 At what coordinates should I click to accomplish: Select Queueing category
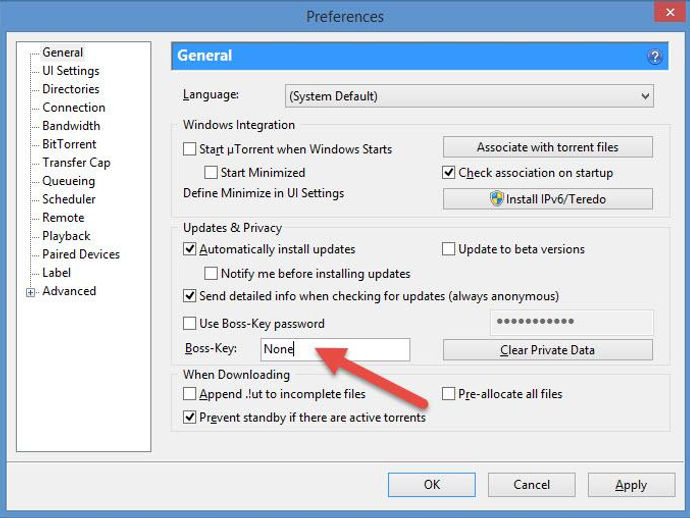69,181
